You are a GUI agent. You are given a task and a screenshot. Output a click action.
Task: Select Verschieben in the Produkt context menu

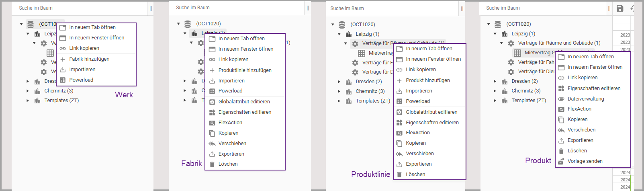click(581, 130)
